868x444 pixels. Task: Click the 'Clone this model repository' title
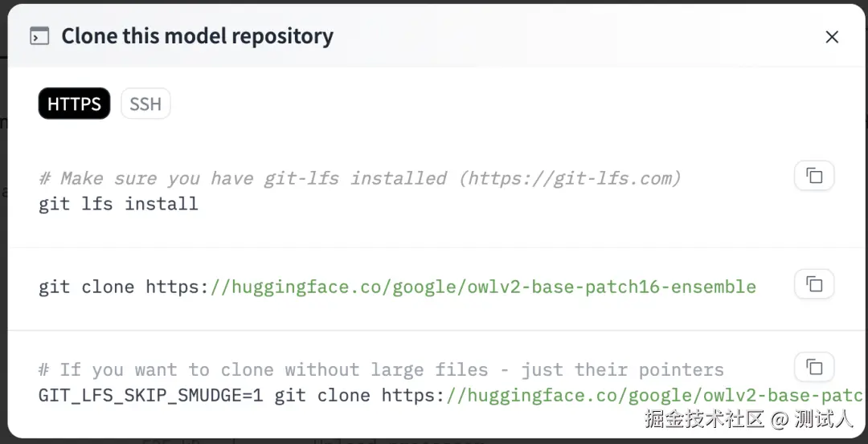point(197,37)
